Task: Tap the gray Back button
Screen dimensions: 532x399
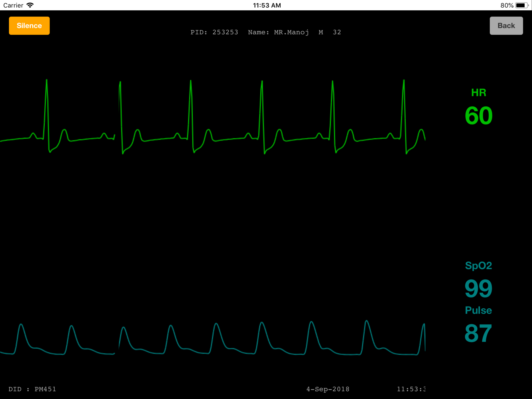Action: [506, 26]
